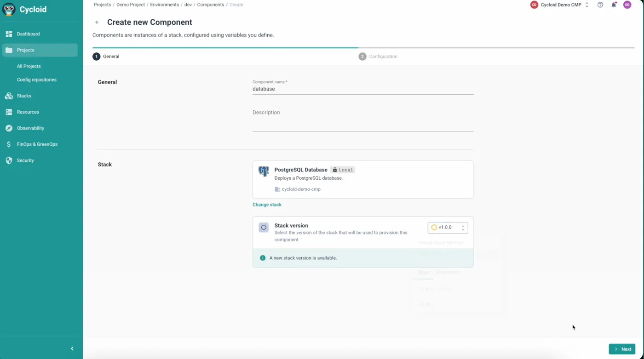
Task: Click the Resources server icon
Action: point(9,112)
